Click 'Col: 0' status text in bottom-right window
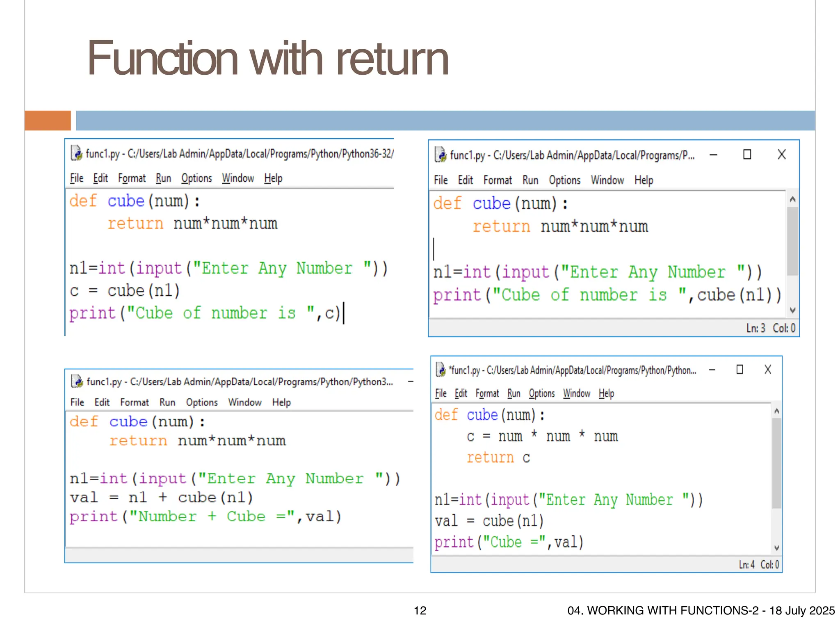Viewport: 840px width, 630px height. (x=770, y=565)
